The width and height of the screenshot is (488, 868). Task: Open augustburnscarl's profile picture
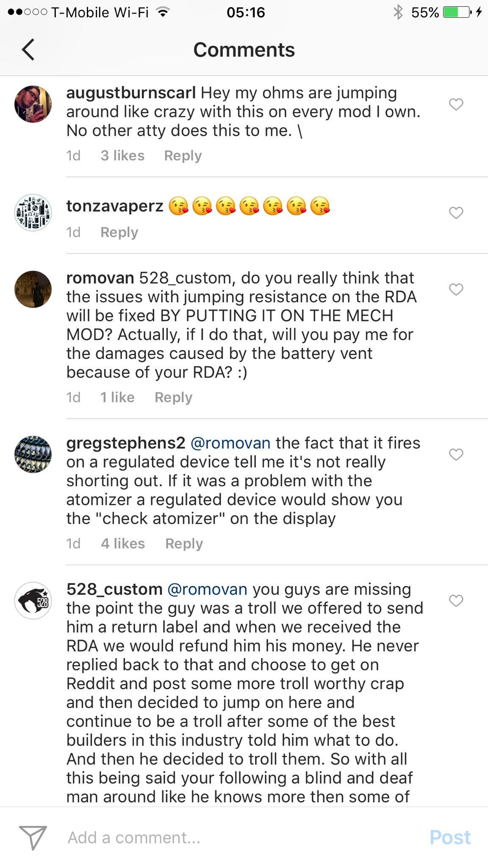point(33,104)
